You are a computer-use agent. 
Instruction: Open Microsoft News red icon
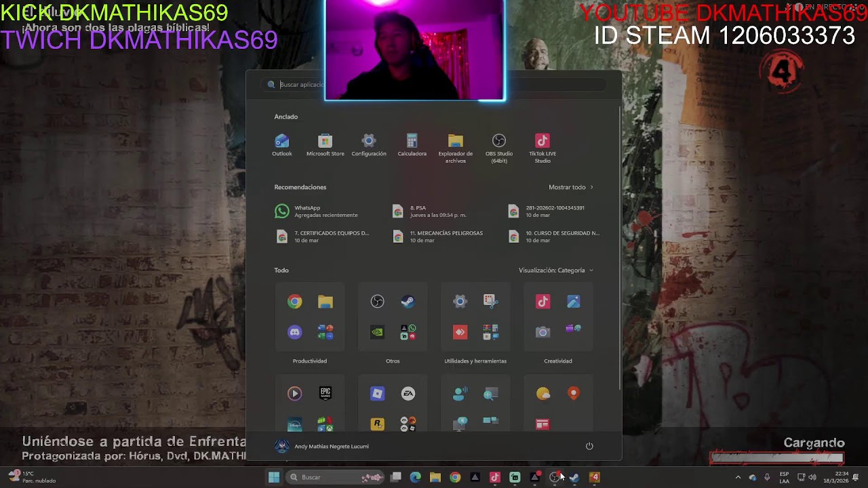tap(542, 424)
